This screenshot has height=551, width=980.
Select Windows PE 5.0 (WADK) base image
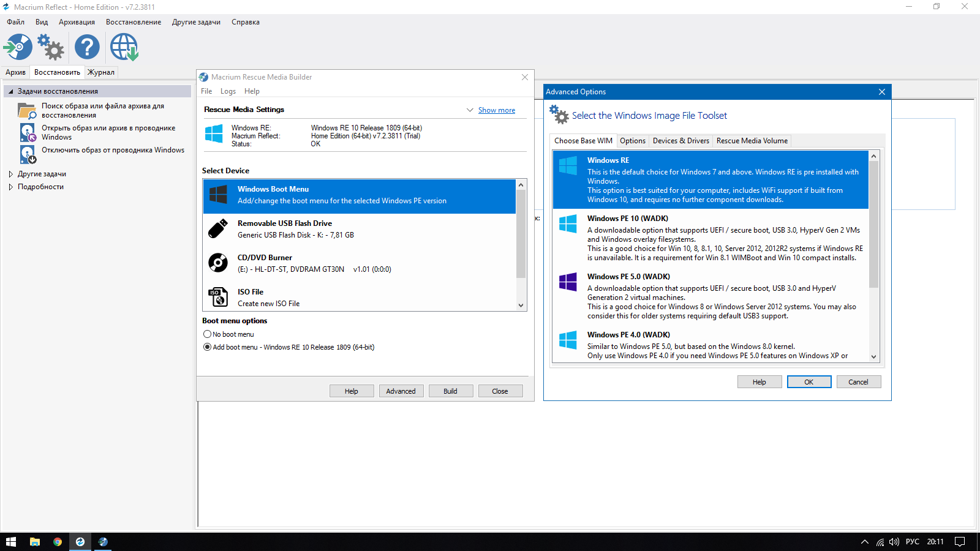(710, 296)
